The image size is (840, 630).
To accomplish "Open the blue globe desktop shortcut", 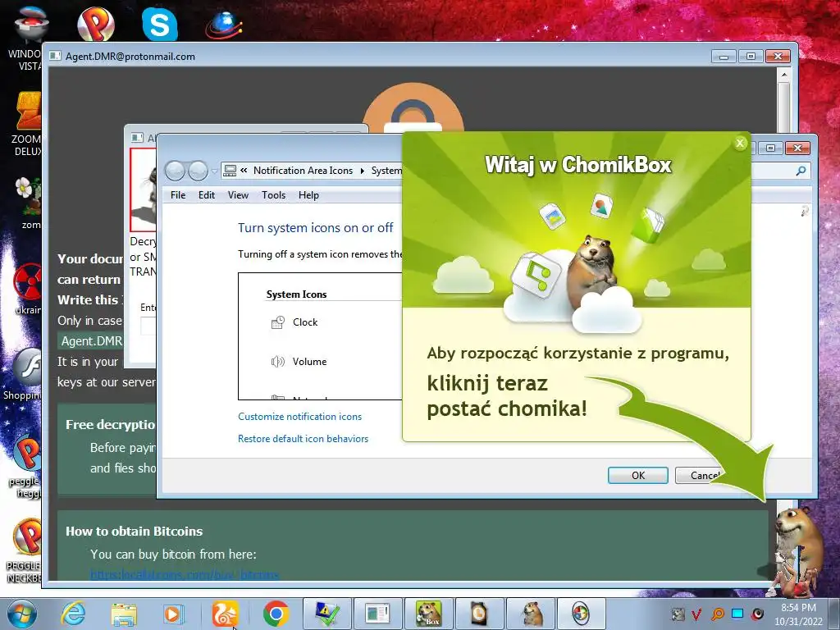I will tap(224, 25).
